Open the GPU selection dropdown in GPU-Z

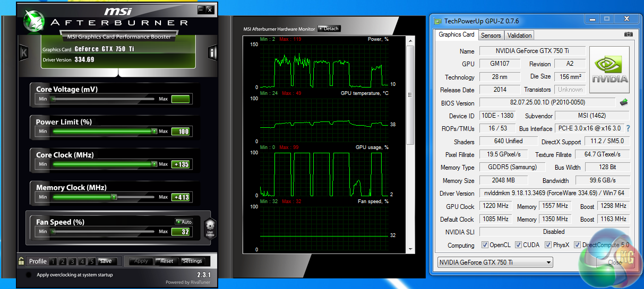click(495, 262)
